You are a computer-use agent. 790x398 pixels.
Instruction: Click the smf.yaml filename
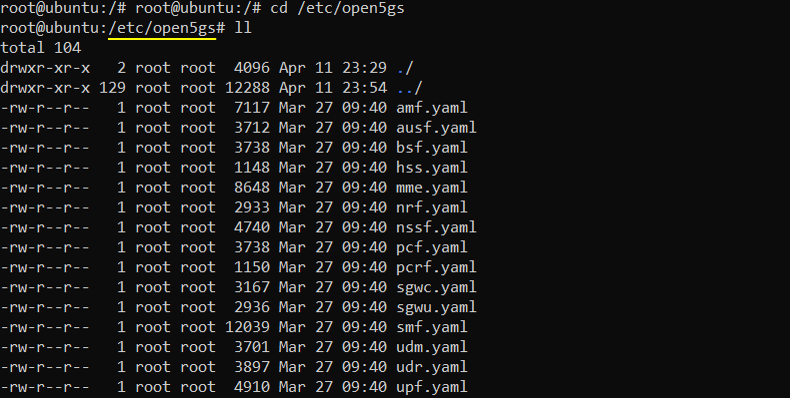(432, 327)
